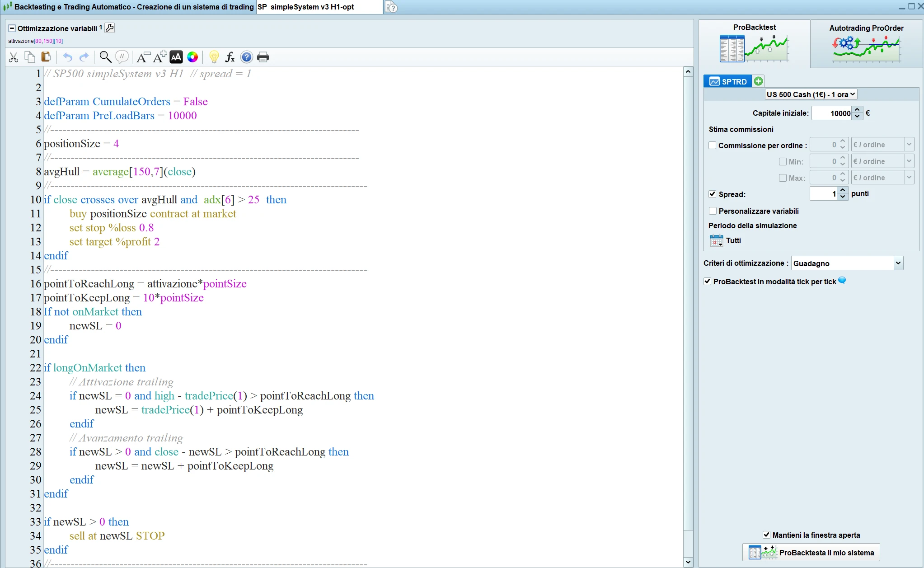Screen dimensions: 924x568
Task: Switch to the Autotrading ProOrder tab
Action: [x=866, y=43]
